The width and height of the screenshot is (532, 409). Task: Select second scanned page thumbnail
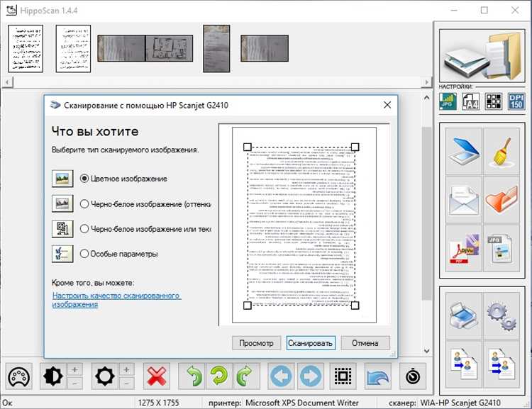(73, 48)
